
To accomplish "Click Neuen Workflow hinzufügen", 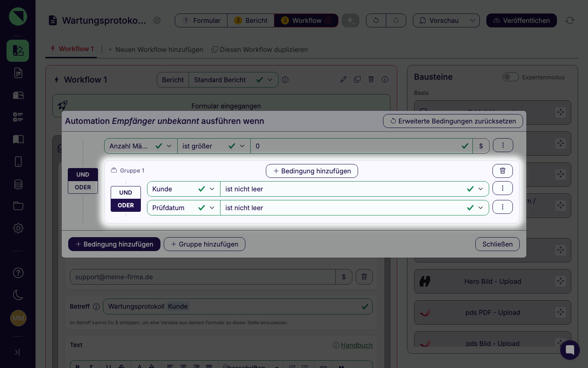I will point(156,49).
